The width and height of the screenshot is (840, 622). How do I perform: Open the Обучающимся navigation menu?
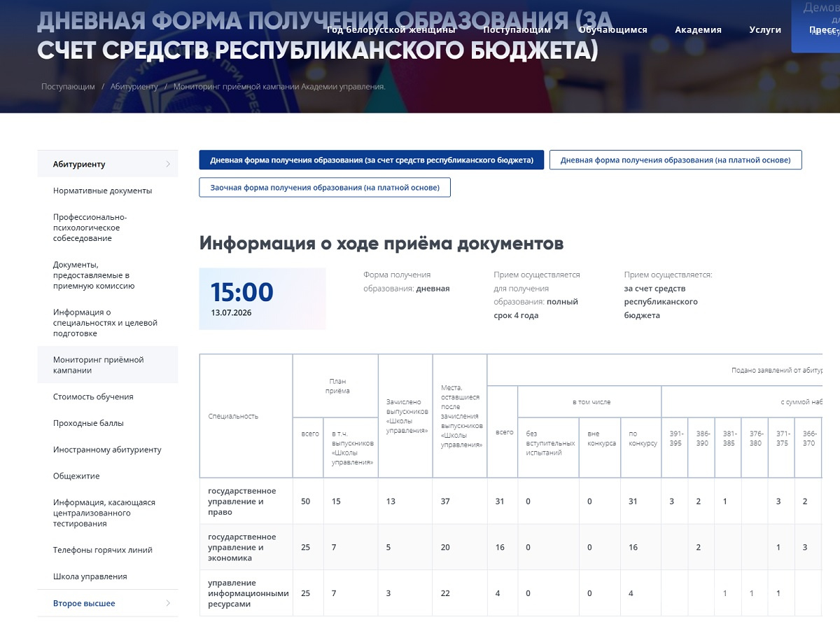pos(613,29)
